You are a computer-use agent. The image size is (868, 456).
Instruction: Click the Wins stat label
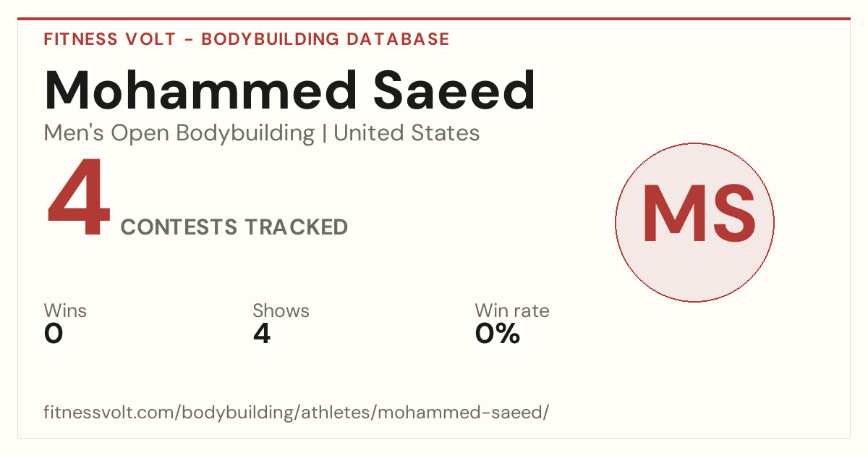pyautogui.click(x=65, y=311)
